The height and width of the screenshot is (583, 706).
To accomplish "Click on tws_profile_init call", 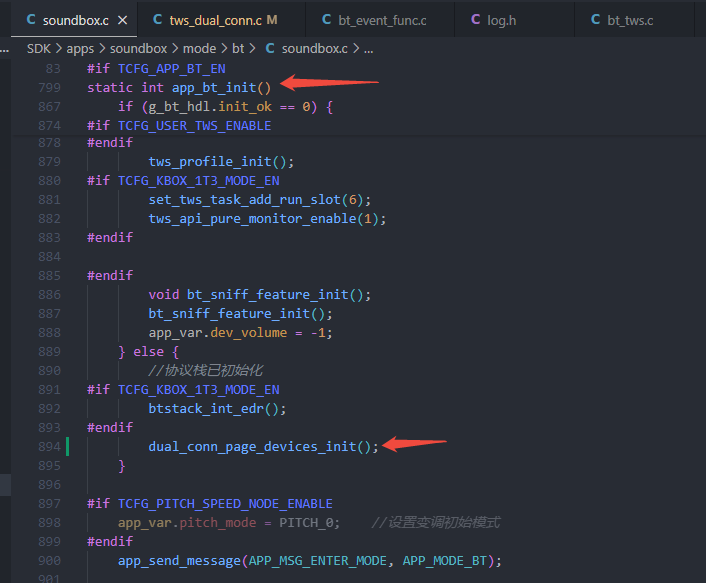I will [210, 162].
